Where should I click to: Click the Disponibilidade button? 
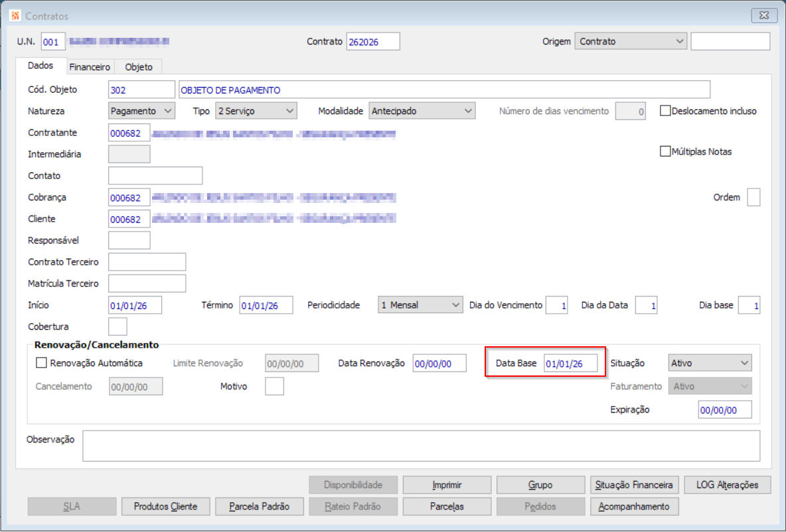click(x=353, y=485)
